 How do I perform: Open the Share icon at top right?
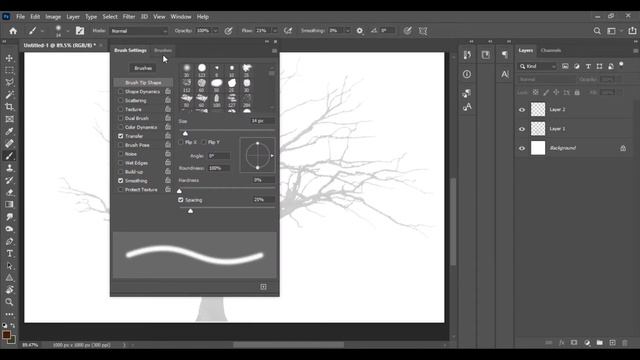tap(632, 31)
